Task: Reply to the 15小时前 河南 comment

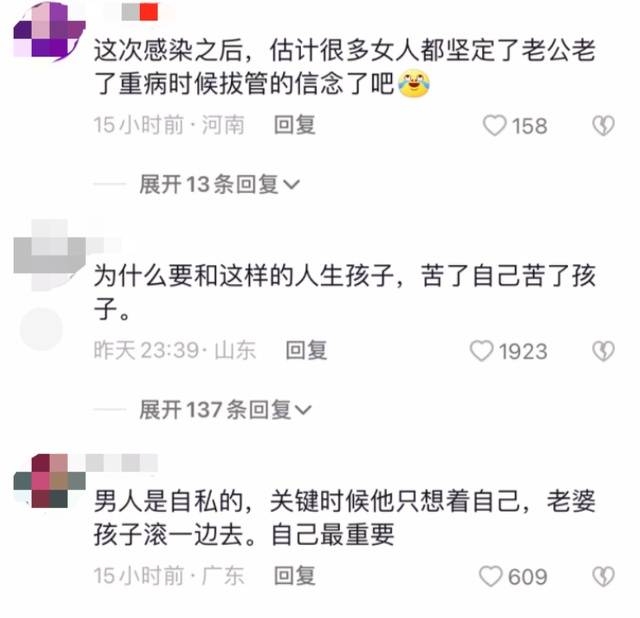Action: pos(295,125)
